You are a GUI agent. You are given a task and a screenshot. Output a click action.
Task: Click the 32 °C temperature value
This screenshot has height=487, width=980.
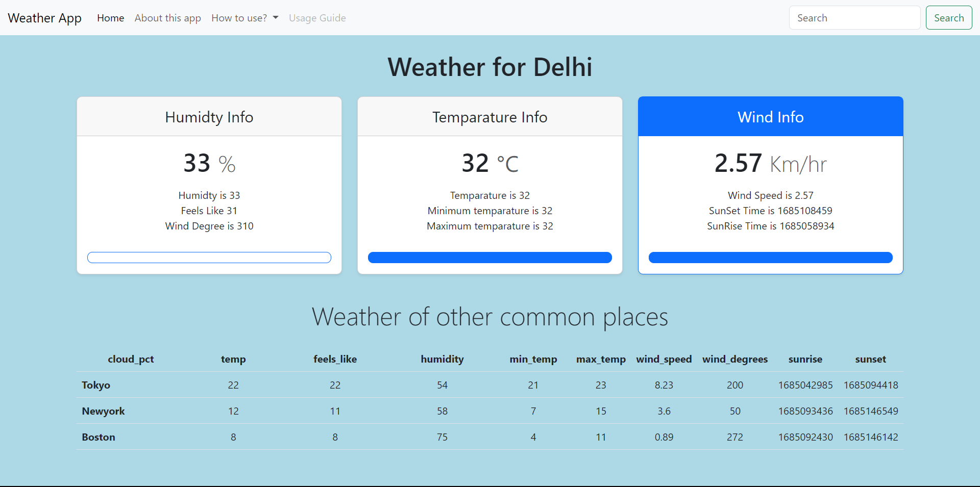click(490, 163)
